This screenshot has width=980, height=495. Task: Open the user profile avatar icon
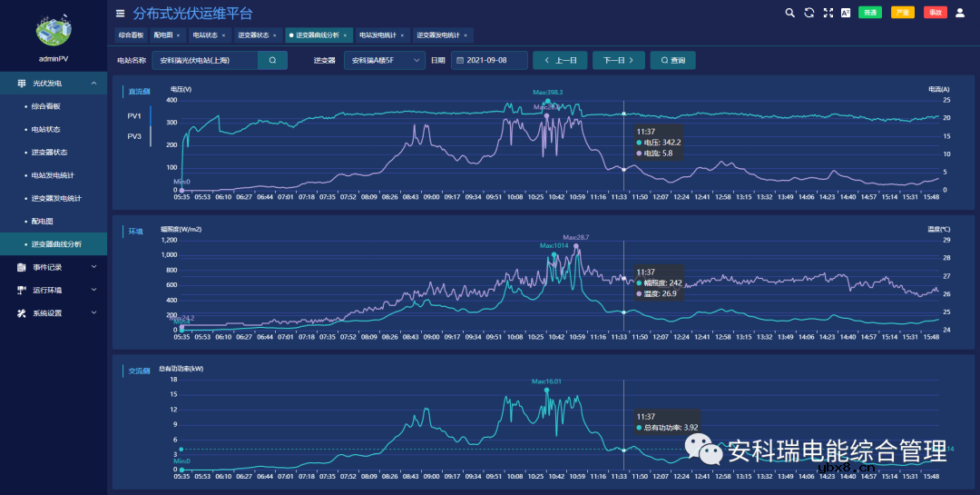click(960, 13)
